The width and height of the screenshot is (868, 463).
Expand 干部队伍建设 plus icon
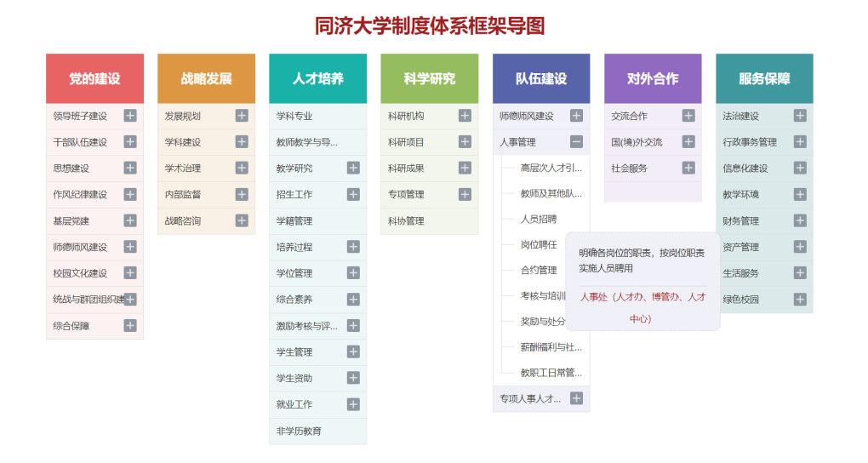[x=130, y=142]
